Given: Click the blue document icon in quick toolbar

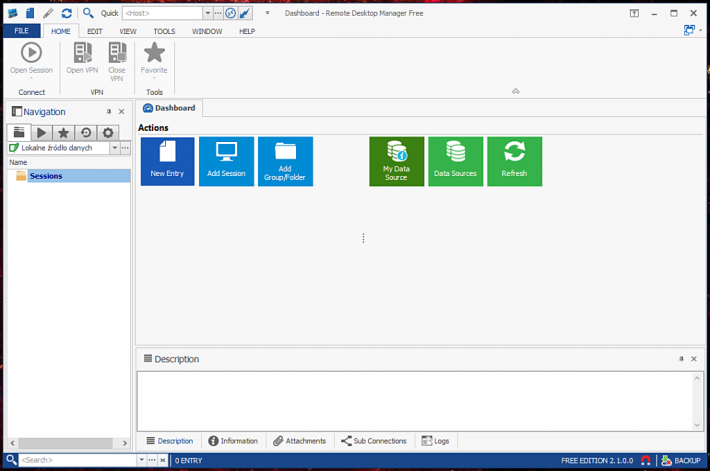Looking at the screenshot, I should click(x=30, y=13).
